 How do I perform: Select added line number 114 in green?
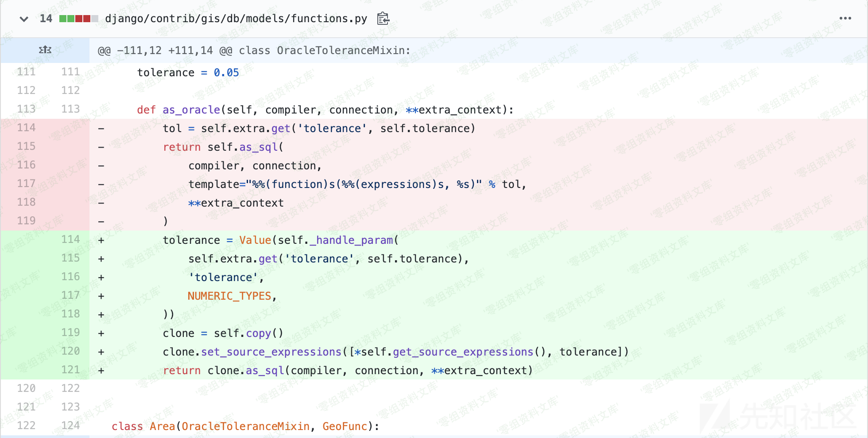click(x=70, y=239)
